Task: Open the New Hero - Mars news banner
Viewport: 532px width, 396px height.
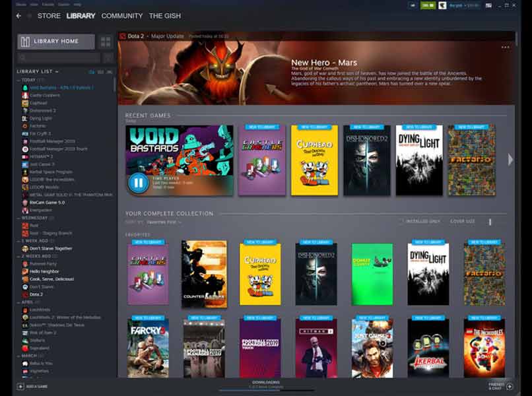Action: pyautogui.click(x=316, y=73)
